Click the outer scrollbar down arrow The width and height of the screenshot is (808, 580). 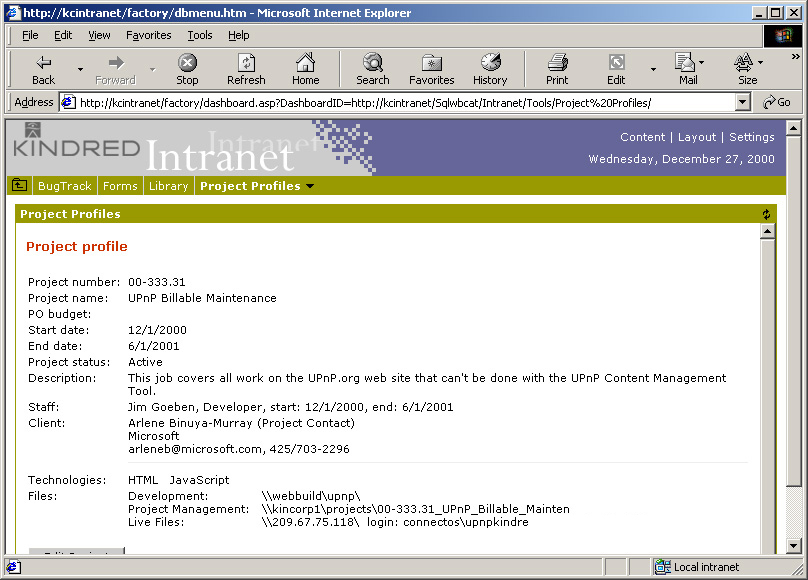(x=794, y=545)
